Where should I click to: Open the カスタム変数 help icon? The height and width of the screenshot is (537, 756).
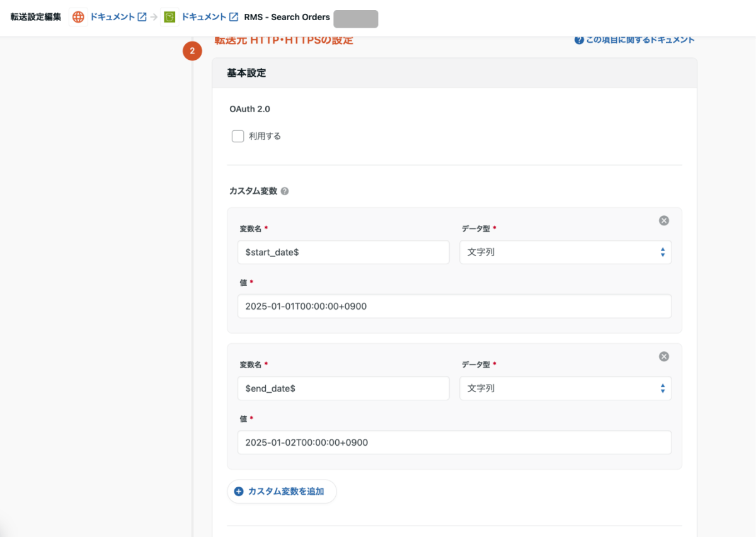pos(284,190)
